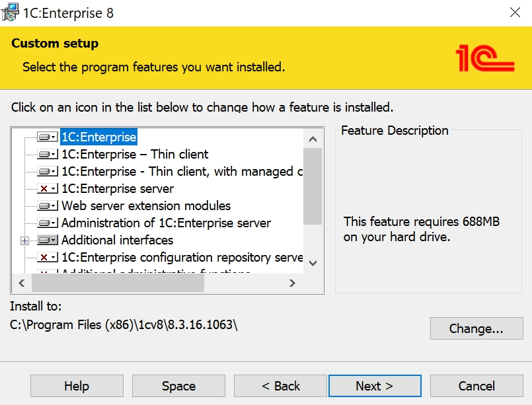This screenshot has height=405, width=532.
Task: Expand the Additional interfaces tree node
Action: (24, 241)
